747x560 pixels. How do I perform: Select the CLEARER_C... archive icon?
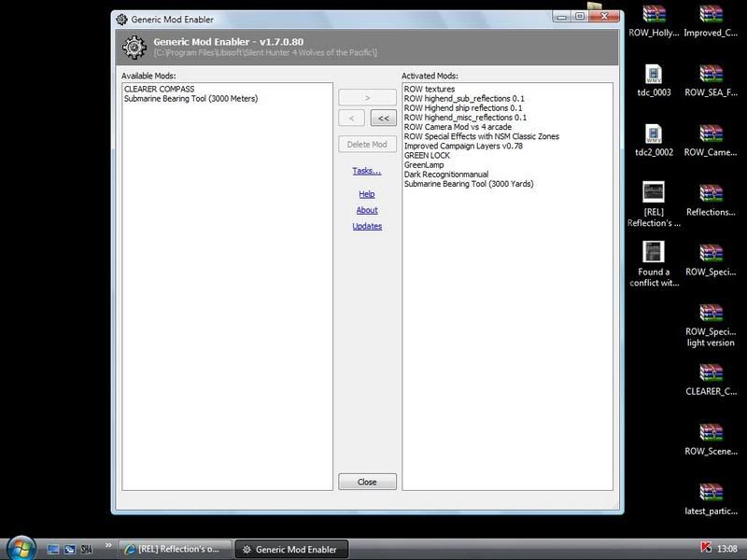pyautogui.click(x=711, y=380)
